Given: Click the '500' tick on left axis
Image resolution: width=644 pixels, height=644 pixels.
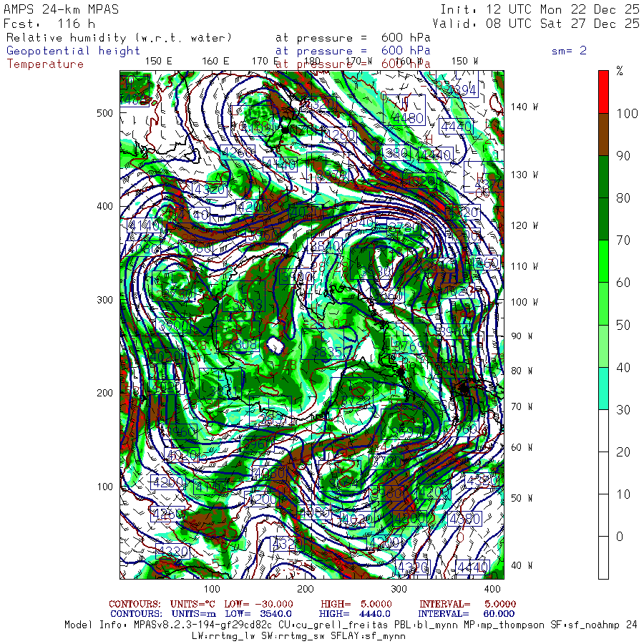Looking at the screenshot, I should point(105,113).
